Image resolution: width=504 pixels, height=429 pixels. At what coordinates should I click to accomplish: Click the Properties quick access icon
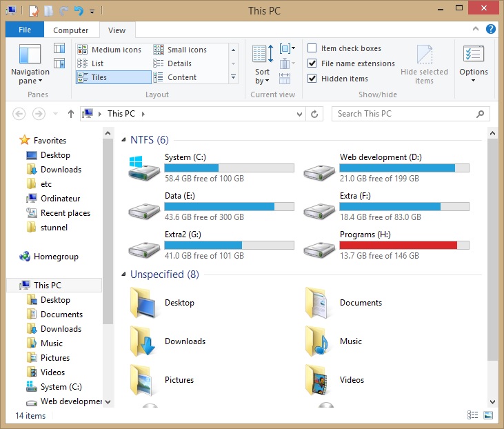click(33, 11)
